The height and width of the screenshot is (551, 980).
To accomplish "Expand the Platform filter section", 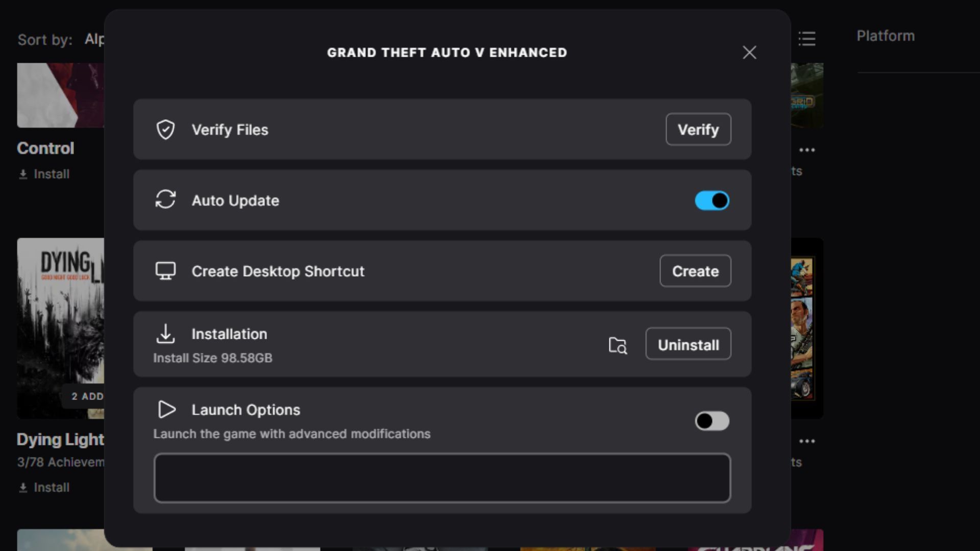I will coord(886,36).
